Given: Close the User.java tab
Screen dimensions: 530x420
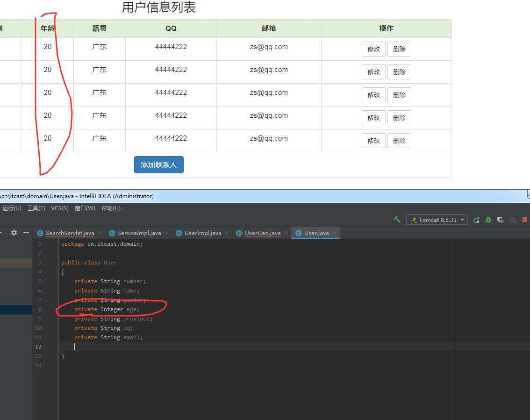Looking at the screenshot, I should 334,233.
